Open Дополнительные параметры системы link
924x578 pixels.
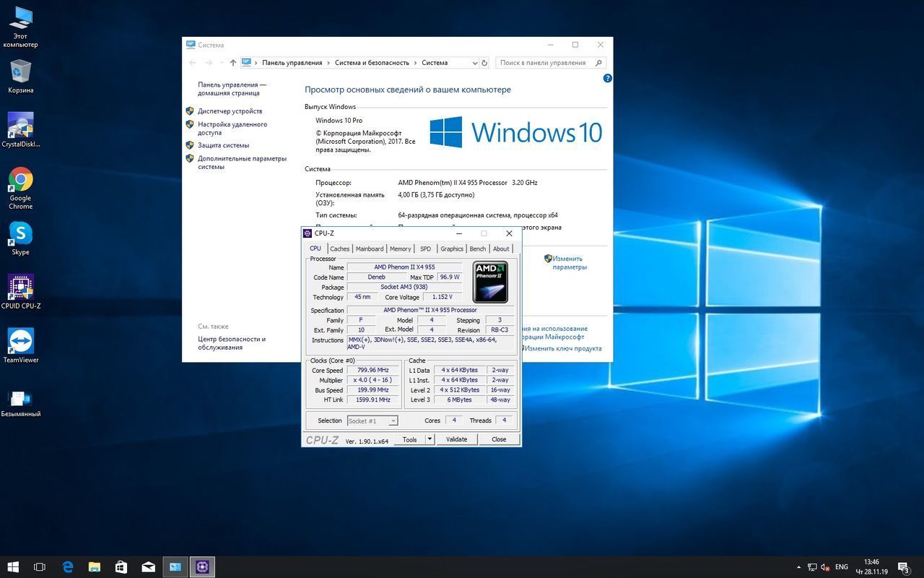(242, 163)
